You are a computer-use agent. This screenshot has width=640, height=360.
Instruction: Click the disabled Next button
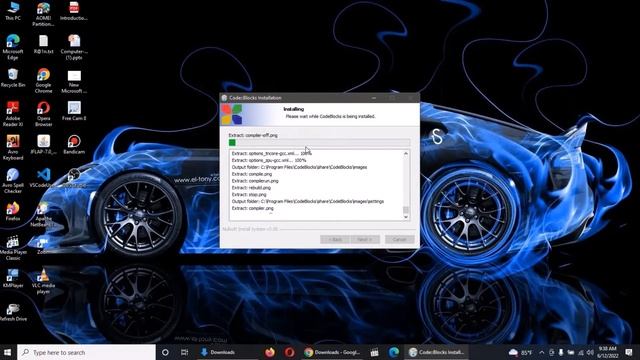coord(364,239)
